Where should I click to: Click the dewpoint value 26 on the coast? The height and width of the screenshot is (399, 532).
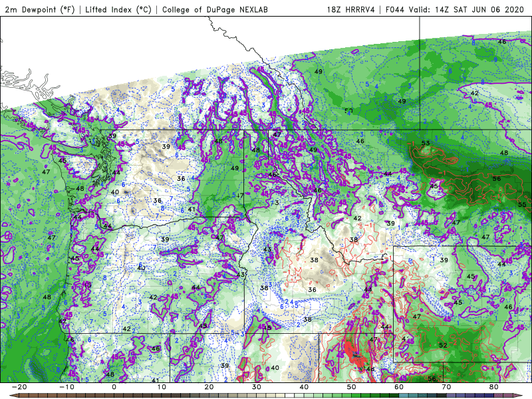point(70,339)
